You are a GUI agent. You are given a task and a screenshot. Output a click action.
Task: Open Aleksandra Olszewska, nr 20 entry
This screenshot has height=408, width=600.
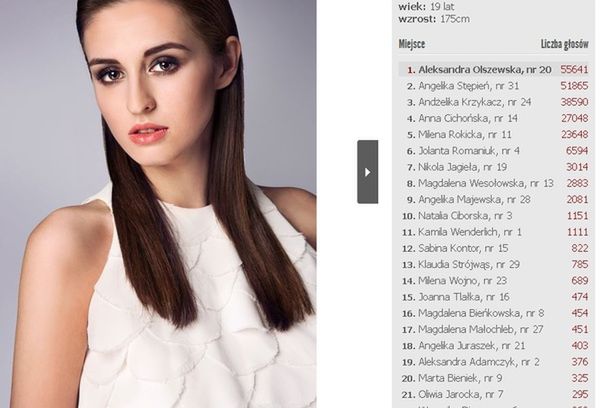click(485, 70)
